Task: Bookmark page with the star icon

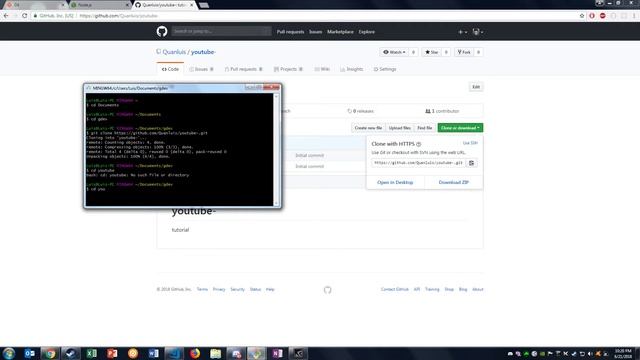Action: point(582,16)
